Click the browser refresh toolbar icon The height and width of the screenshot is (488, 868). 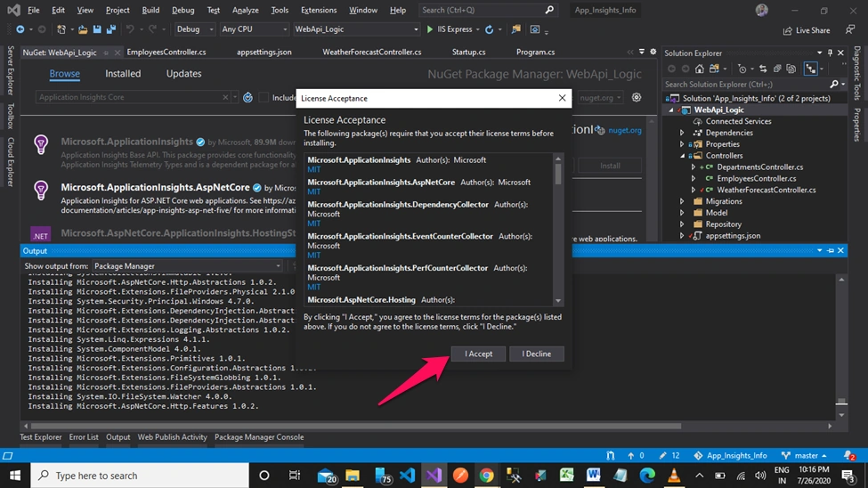pyautogui.click(x=489, y=29)
